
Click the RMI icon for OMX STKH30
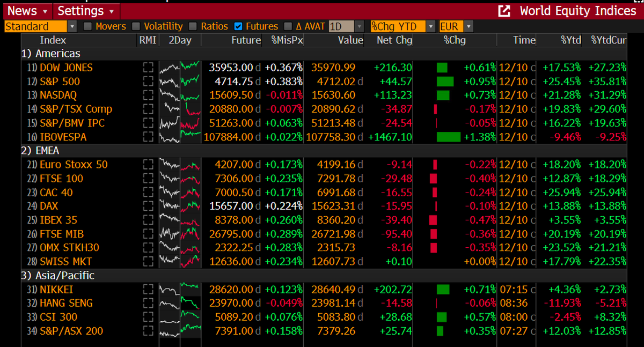148,248
